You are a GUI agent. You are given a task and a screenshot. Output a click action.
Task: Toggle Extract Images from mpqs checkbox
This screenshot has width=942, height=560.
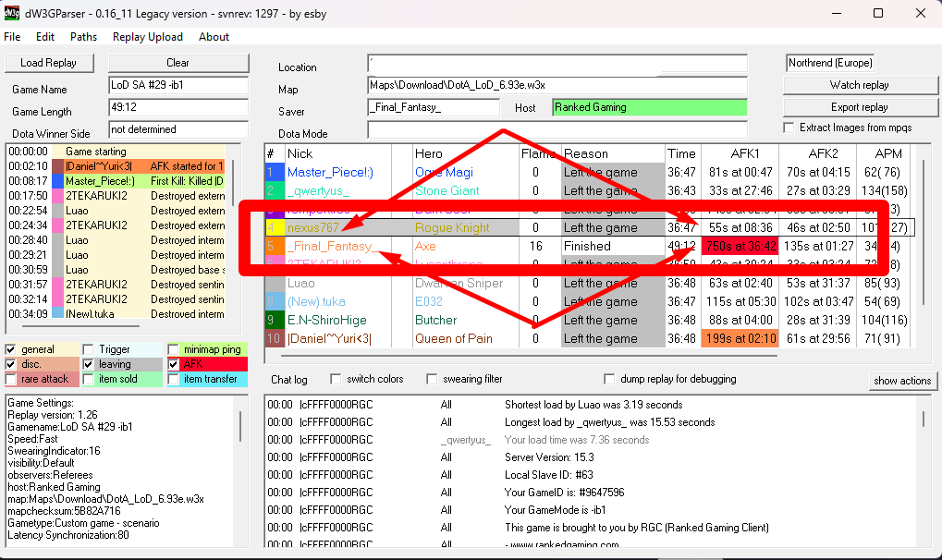(789, 128)
